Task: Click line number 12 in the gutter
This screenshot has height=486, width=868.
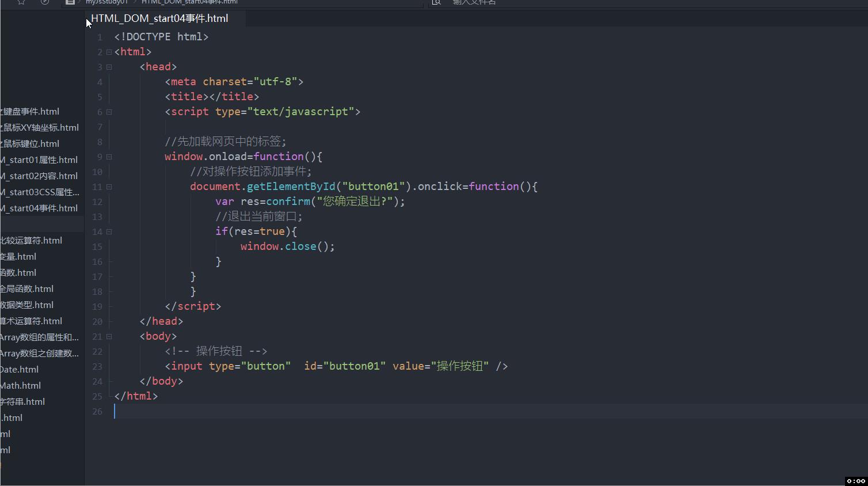Action: pyautogui.click(x=97, y=202)
